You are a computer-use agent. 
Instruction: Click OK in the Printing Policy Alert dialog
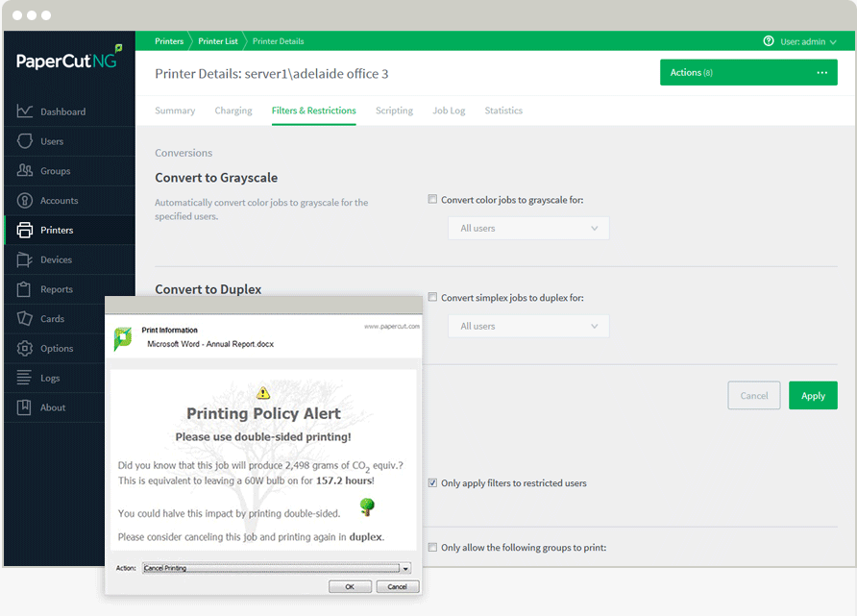pyautogui.click(x=350, y=586)
